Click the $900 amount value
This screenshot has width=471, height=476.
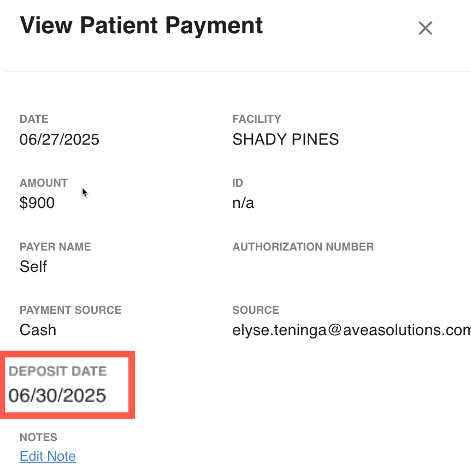pyautogui.click(x=37, y=203)
